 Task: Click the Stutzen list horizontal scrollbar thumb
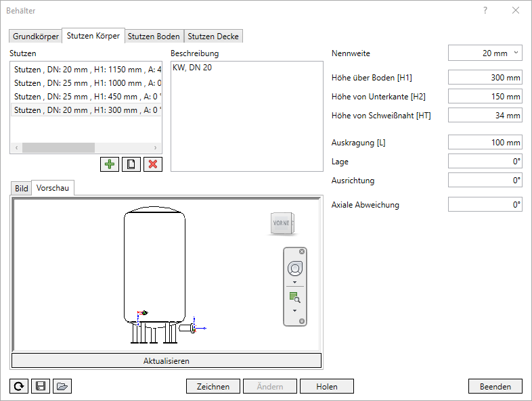click(x=58, y=148)
